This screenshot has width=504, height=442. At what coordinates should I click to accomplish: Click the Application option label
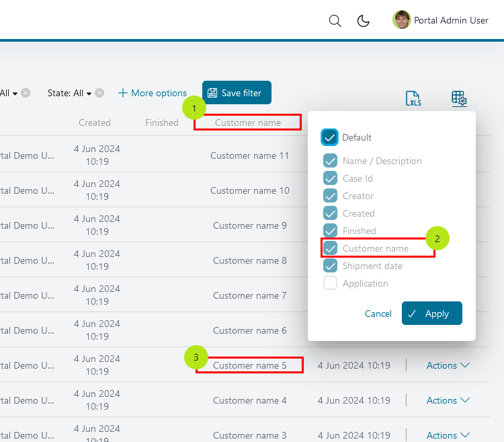click(365, 283)
